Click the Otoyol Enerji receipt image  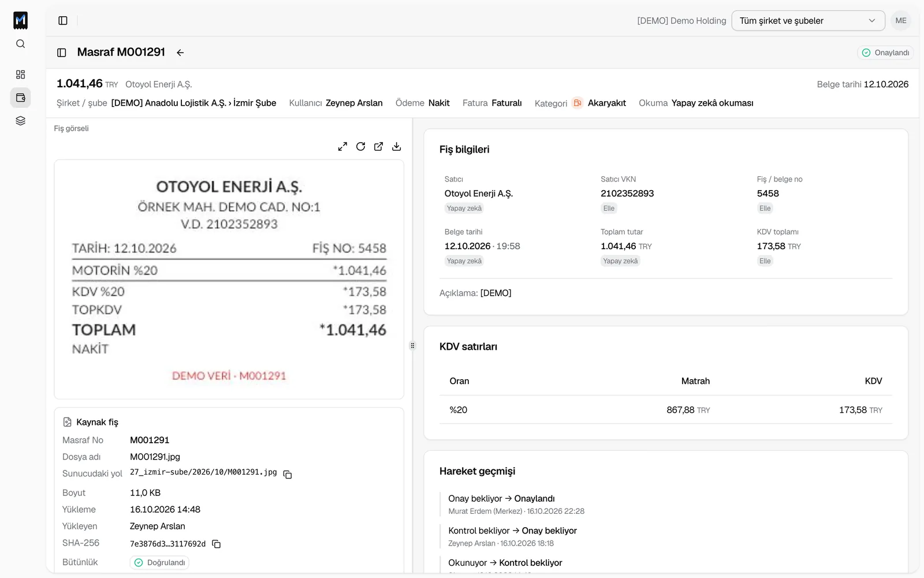coord(229,279)
